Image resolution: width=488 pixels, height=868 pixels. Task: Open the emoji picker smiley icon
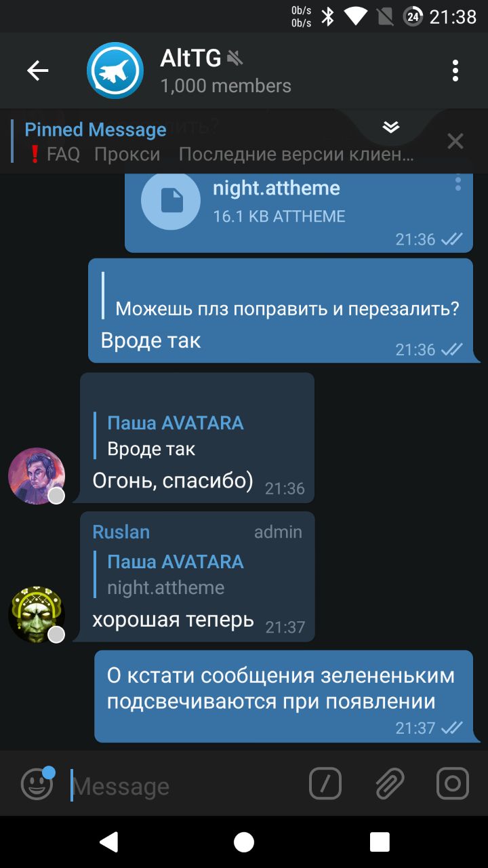37,785
